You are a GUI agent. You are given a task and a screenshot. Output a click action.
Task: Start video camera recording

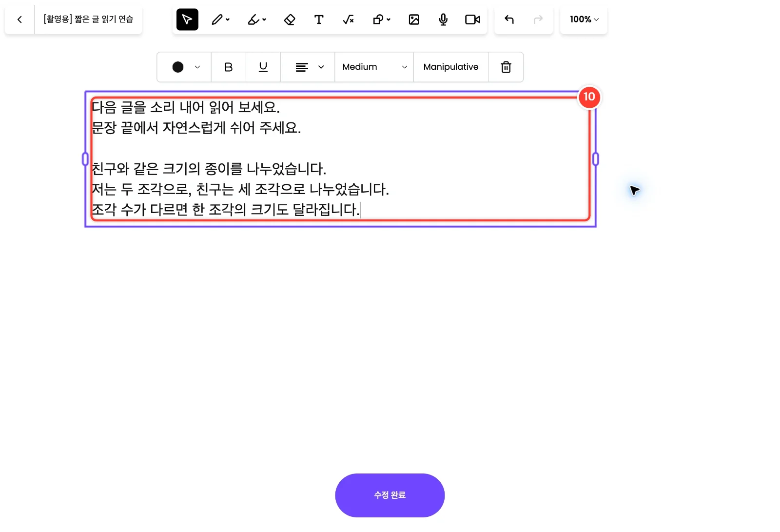pyautogui.click(x=472, y=20)
